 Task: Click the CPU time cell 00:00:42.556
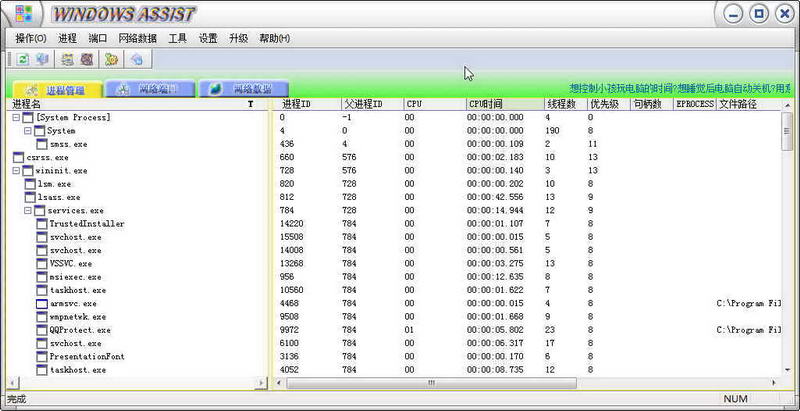495,197
